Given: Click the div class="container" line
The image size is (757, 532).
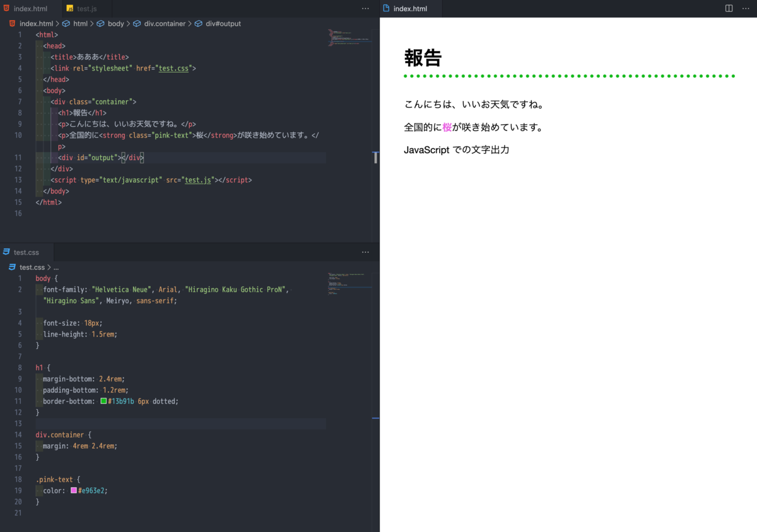Looking at the screenshot, I should pyautogui.click(x=93, y=101).
